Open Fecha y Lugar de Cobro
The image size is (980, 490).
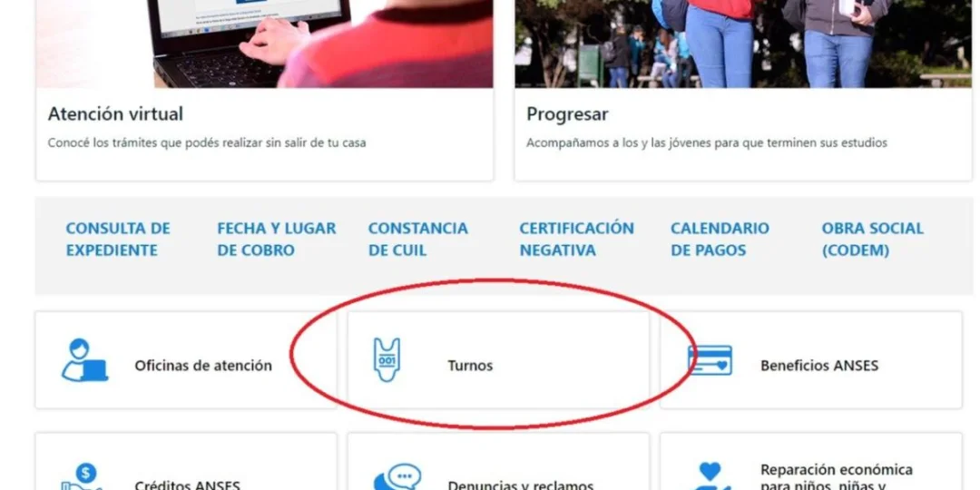276,240
